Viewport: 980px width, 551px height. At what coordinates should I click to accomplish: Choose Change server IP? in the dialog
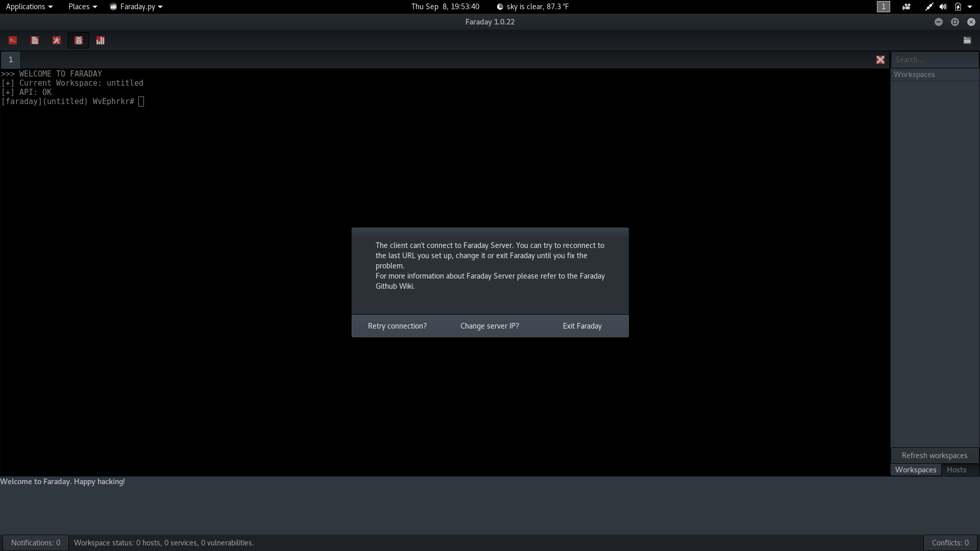click(489, 326)
